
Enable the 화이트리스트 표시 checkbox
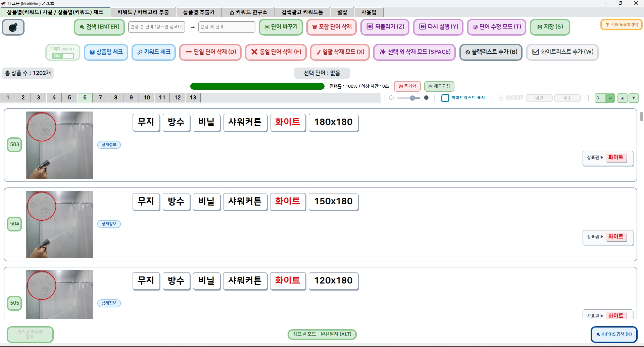coord(445,98)
